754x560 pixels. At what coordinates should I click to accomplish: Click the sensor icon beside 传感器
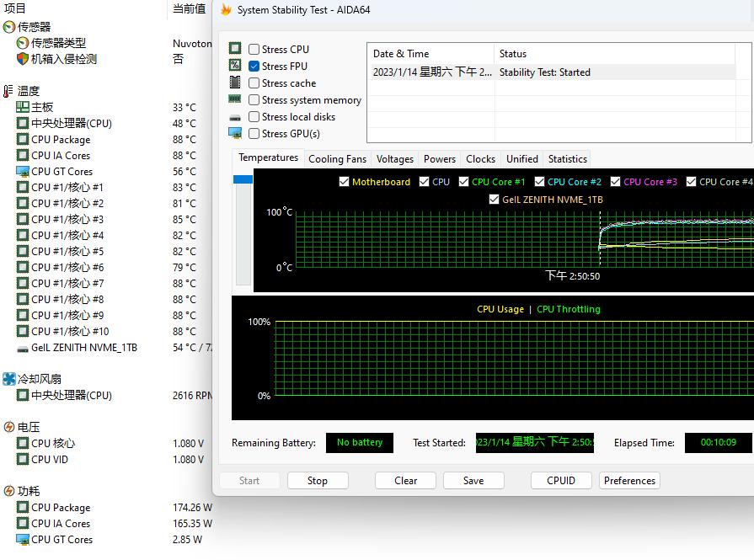tap(9, 27)
